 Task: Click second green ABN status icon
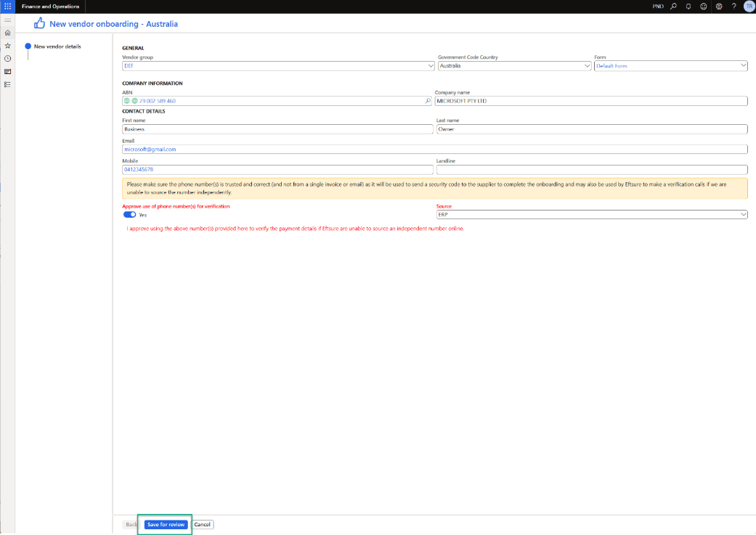[x=134, y=101]
